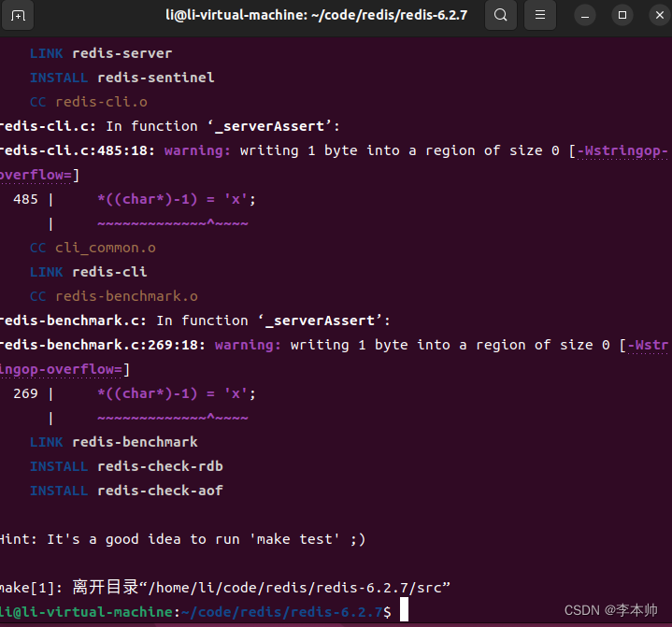Click 'redis-benchmark.c: In function _serverAssert' line
Image resolution: width=672 pixels, height=627 pixels.
click(195, 321)
